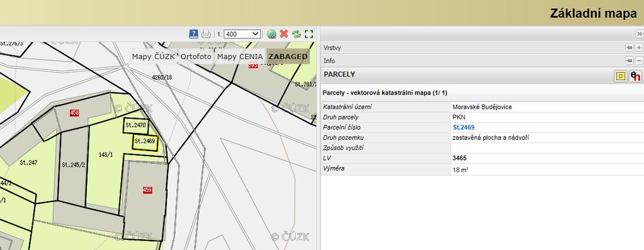This screenshot has height=250, width=644.
Task: Click parcel St.247 on the map
Action: tap(28, 163)
